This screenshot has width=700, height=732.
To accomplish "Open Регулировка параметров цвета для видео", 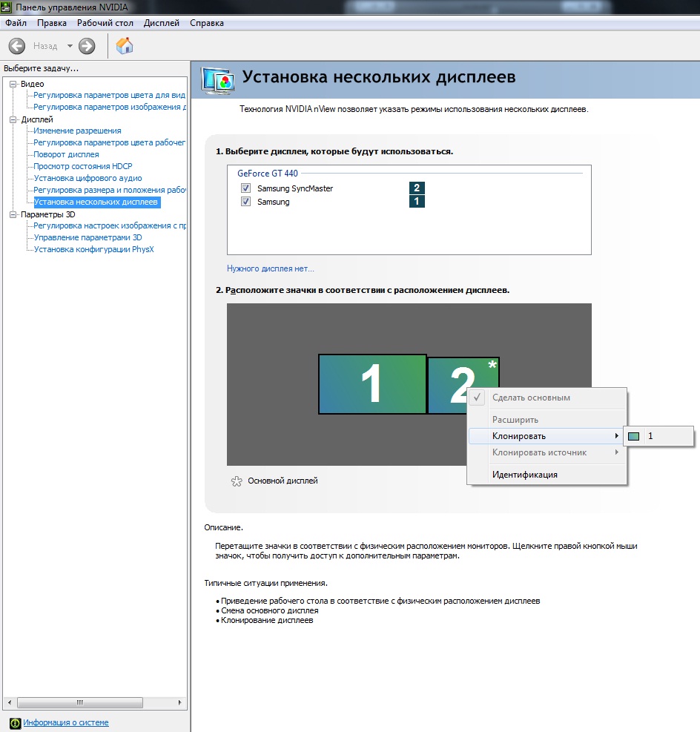I will [x=109, y=95].
